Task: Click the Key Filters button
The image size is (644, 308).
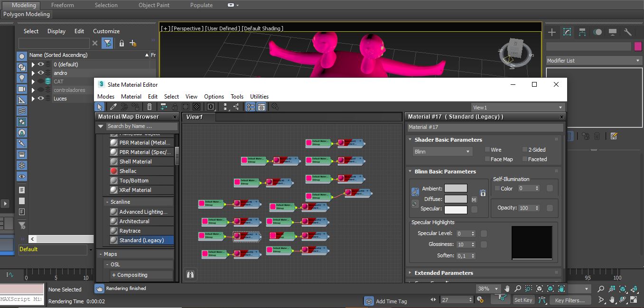Action: [570, 300]
